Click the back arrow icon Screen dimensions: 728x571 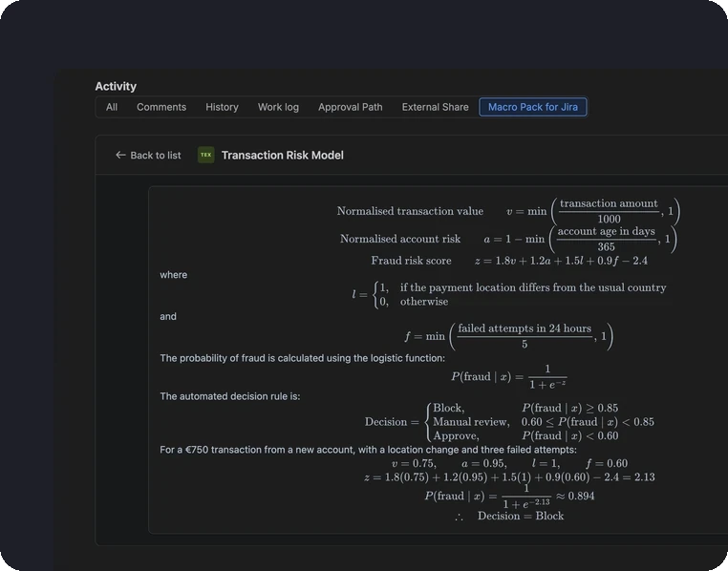pyautogui.click(x=120, y=155)
